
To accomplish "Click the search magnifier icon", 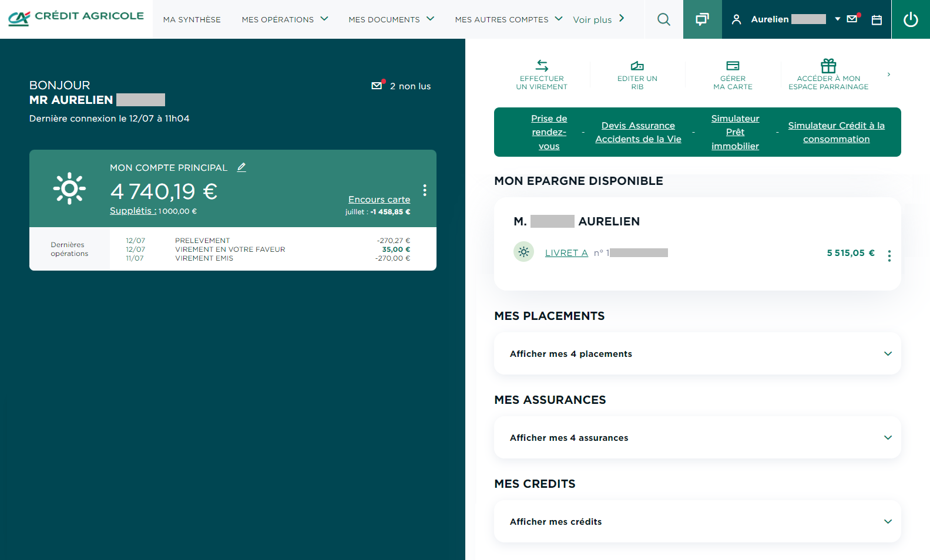I will click(663, 19).
